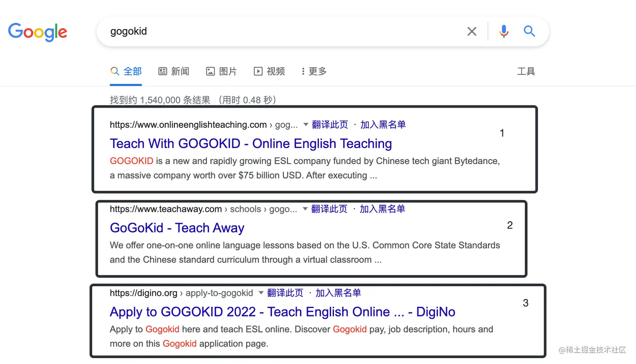Open the GoGoKid - Teach Away result
Screen dimensions: 636x364
(x=177, y=228)
